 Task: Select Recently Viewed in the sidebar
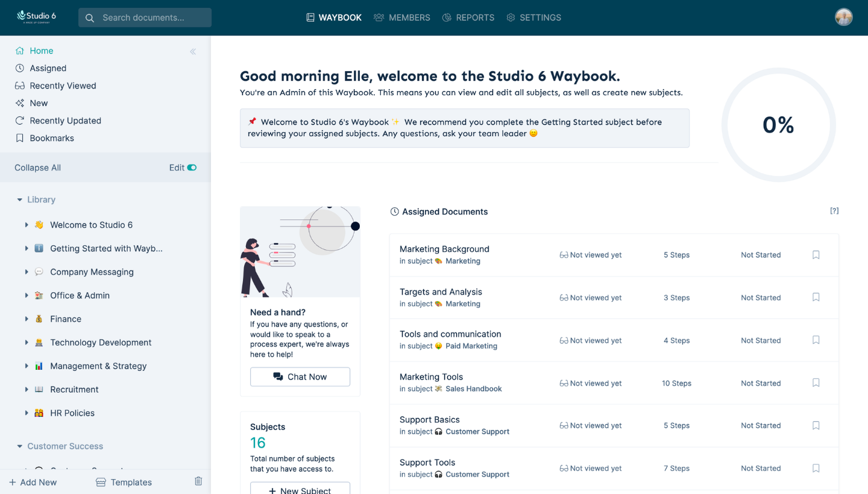[x=62, y=86]
